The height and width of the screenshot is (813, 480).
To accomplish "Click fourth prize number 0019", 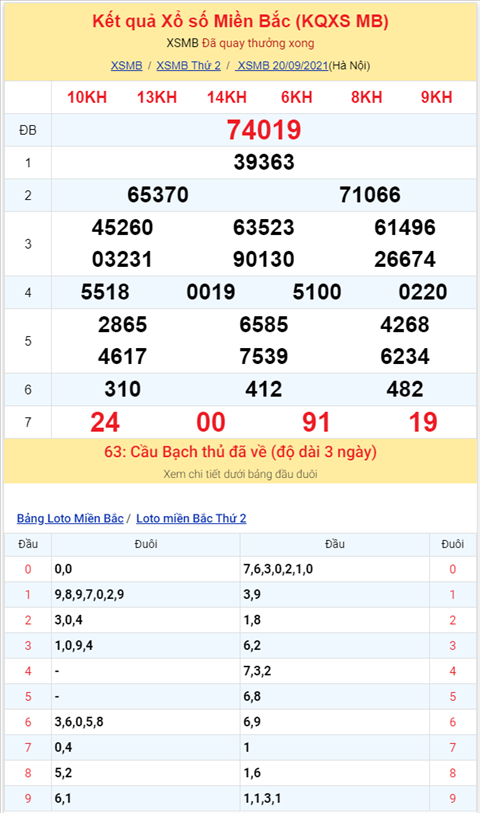I will [x=211, y=292].
